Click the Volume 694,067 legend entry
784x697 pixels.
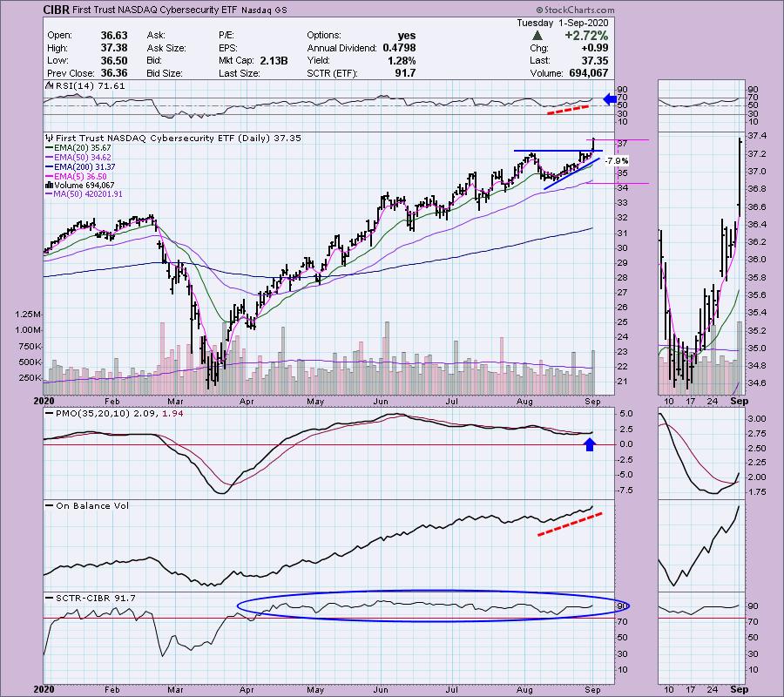click(80, 186)
